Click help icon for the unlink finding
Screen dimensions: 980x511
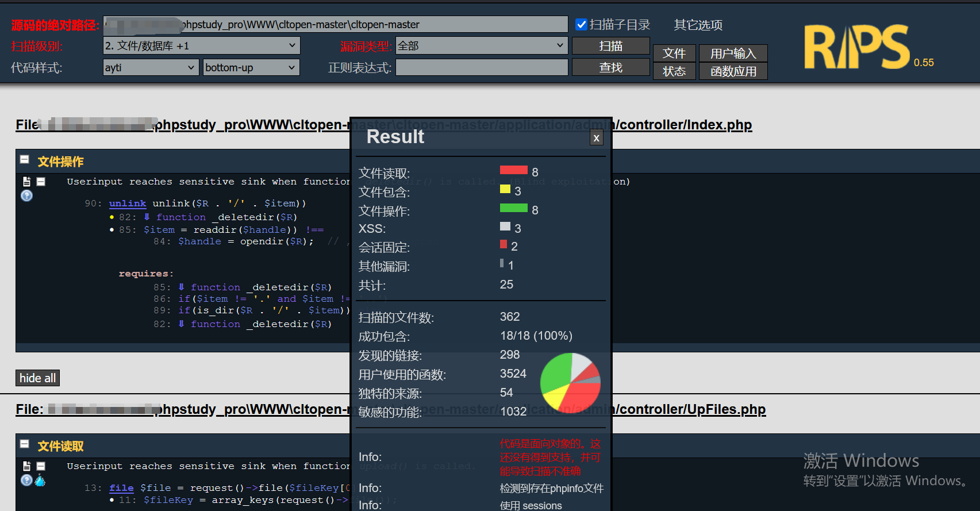point(26,195)
